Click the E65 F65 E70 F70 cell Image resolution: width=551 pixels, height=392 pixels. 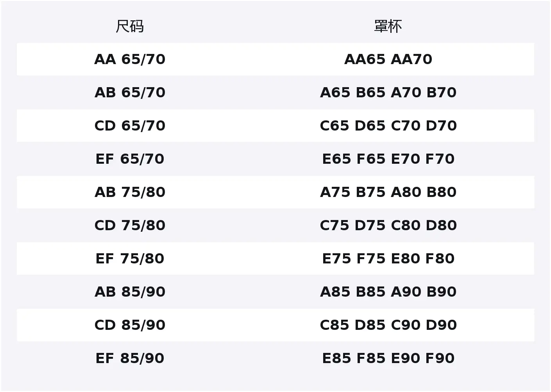point(388,159)
